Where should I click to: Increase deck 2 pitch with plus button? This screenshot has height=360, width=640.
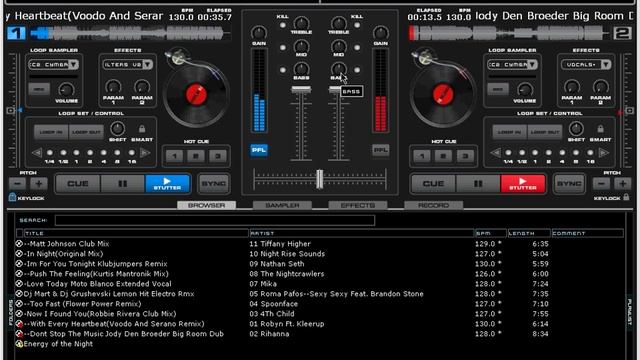pos(622,184)
